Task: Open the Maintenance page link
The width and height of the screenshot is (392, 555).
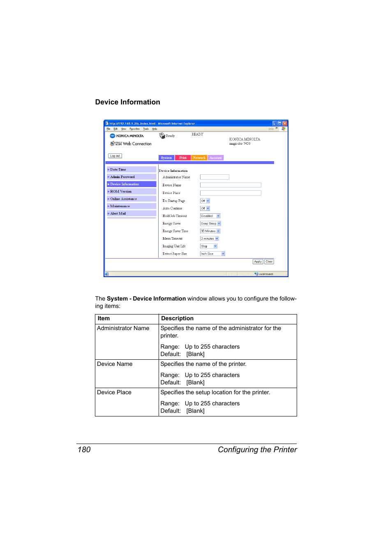Action: 131,206
